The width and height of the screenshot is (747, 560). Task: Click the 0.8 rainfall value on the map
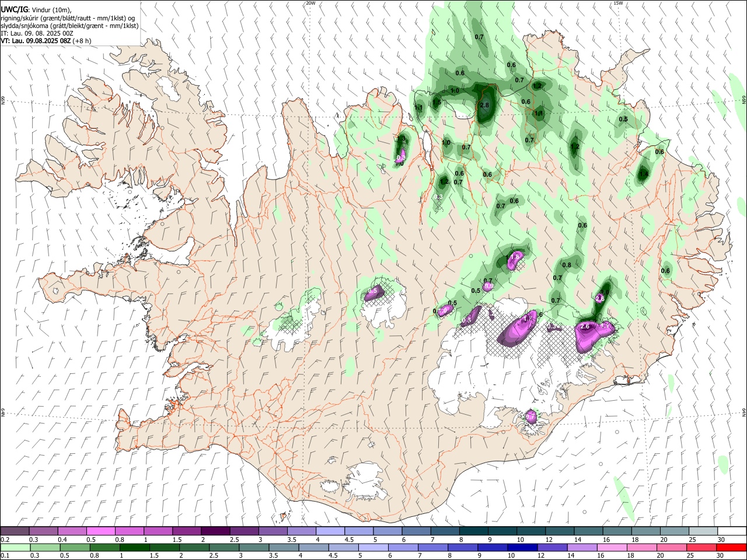[x=566, y=265]
